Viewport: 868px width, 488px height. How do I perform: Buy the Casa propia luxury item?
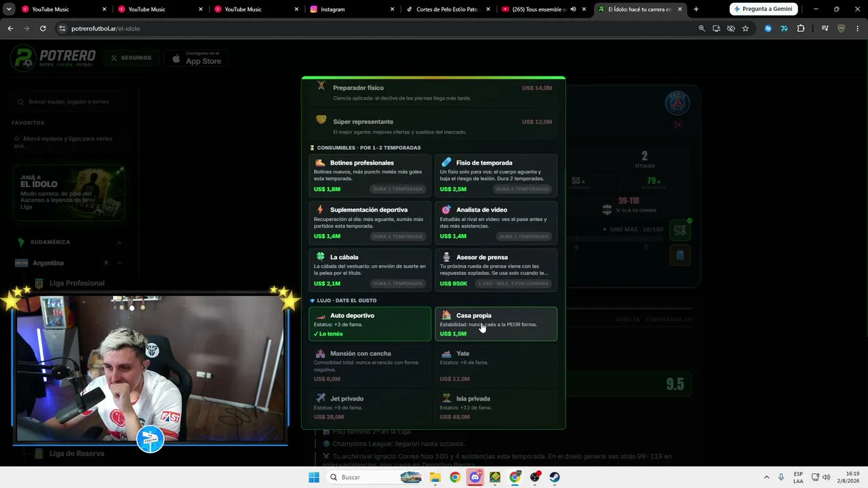point(496,324)
